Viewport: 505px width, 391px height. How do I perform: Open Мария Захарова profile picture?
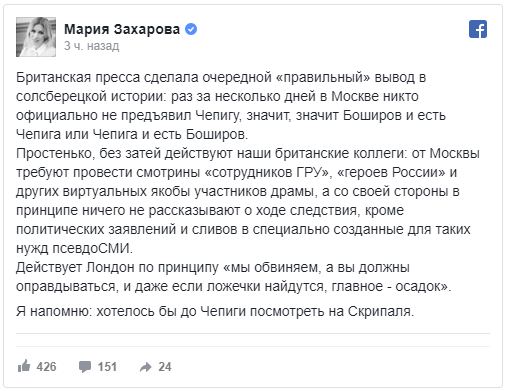(x=36, y=37)
